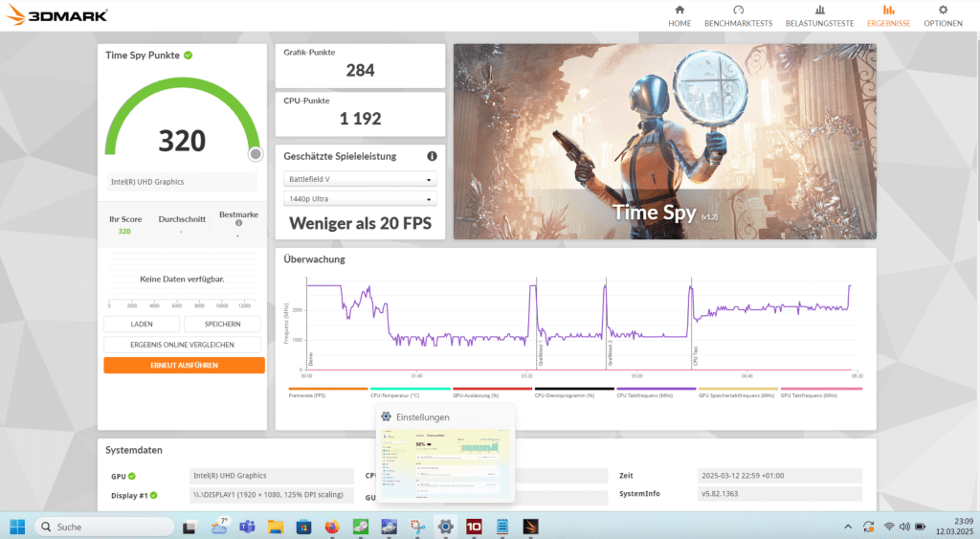This screenshot has width=980, height=539.
Task: Toggle the CPU-Dienstprogramm (%) legend entry
Action: (574, 393)
